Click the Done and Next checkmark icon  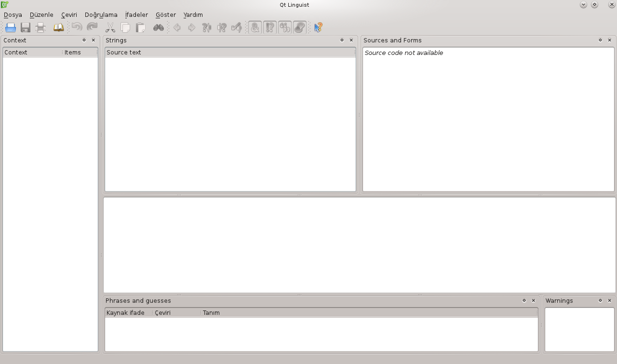[237, 27]
